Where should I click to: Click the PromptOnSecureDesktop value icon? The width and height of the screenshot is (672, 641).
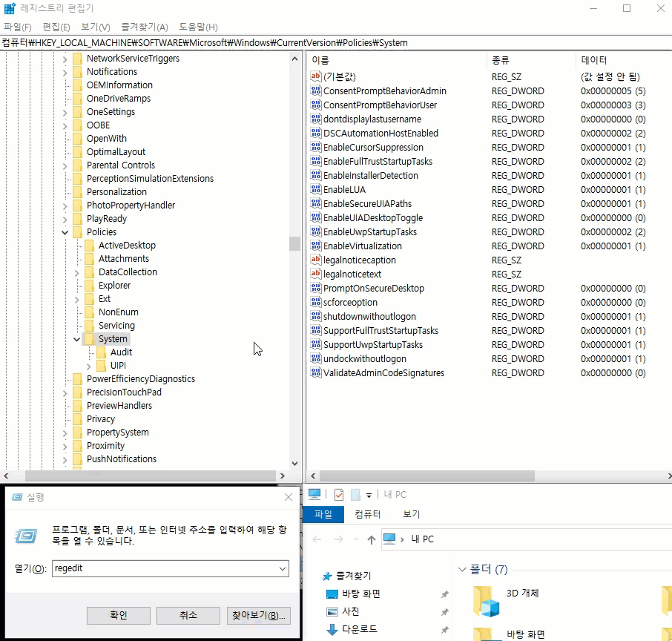click(316, 288)
